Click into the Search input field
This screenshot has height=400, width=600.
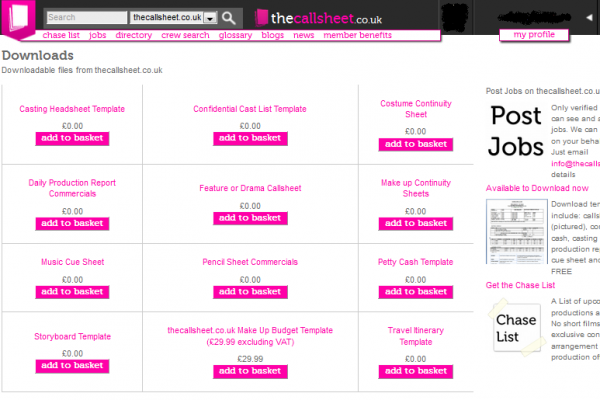(86, 18)
